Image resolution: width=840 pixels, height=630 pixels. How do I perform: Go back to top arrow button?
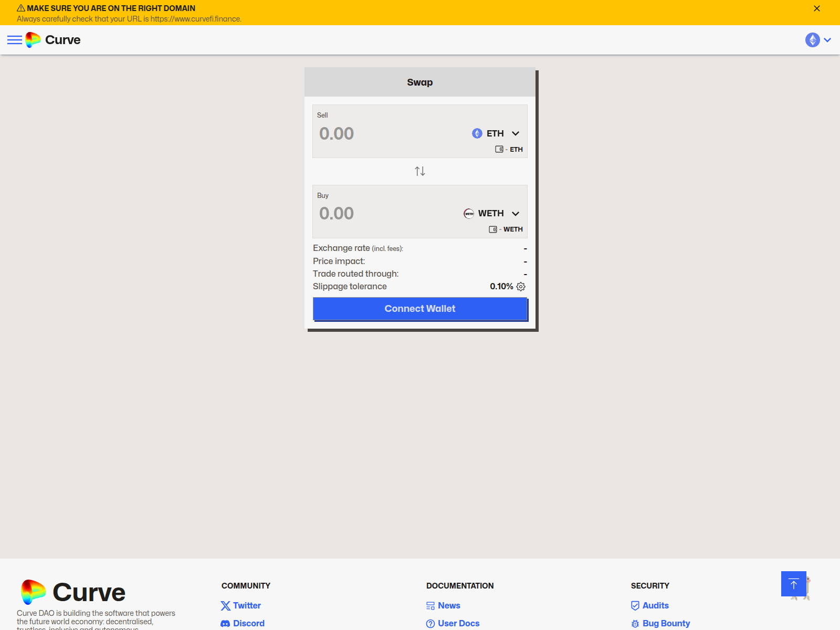click(x=794, y=584)
